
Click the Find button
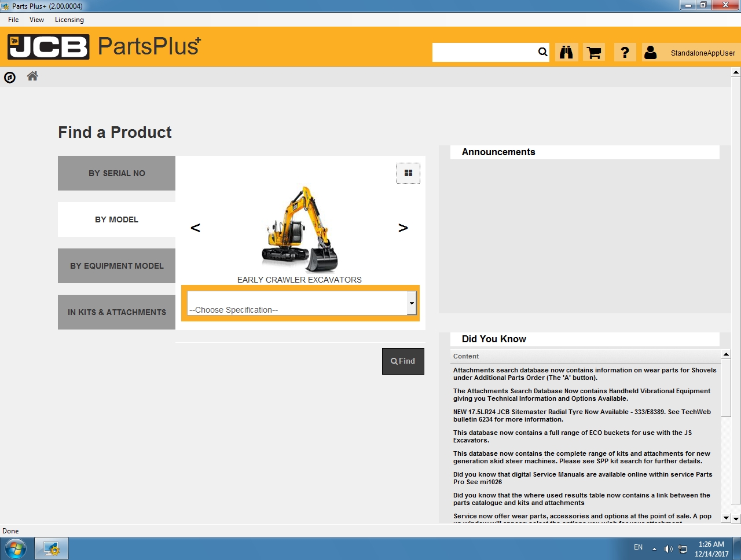point(403,361)
